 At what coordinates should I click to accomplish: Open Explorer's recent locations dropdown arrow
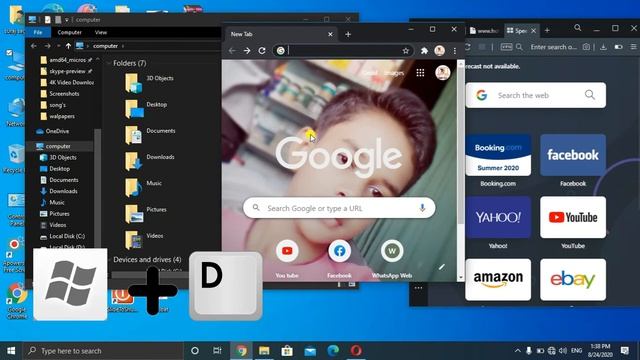58,46
